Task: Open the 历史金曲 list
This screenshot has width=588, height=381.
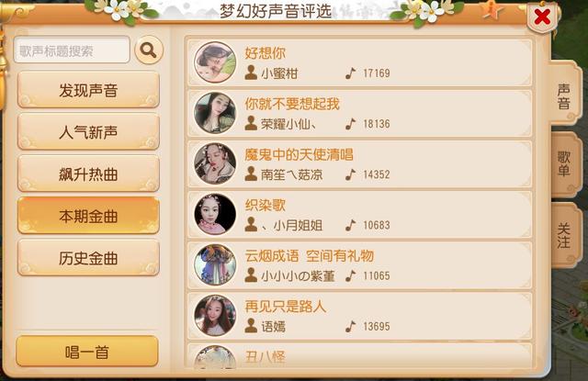Action: [x=88, y=258]
